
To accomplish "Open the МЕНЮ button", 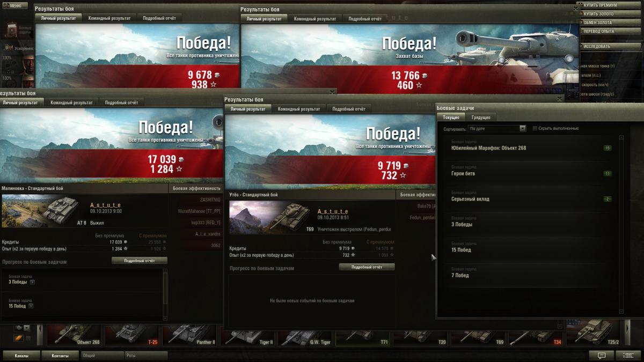I will (x=14, y=5).
